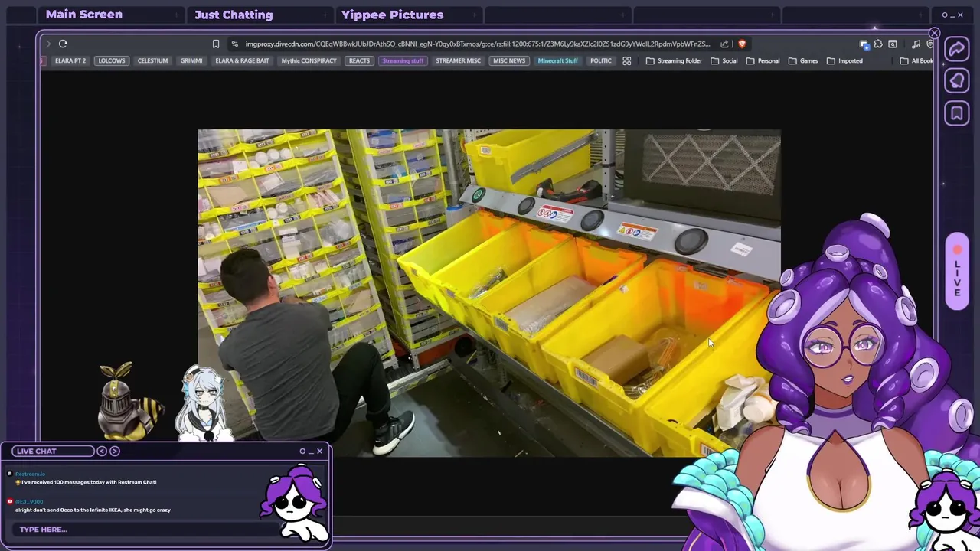Open the GRIMMI bookmark
The width and height of the screenshot is (980, 551).
click(x=191, y=60)
